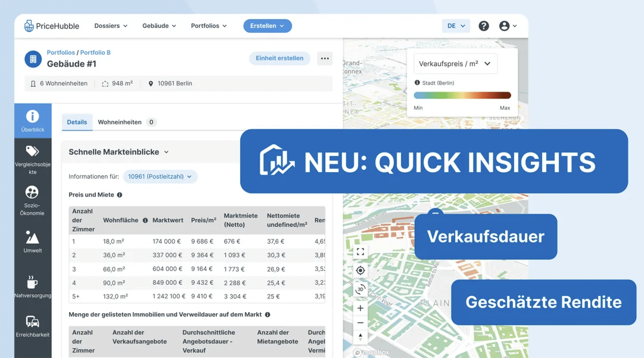644x358 pixels.
Task: Click the area icon beside 948 m²
Action: click(x=105, y=84)
